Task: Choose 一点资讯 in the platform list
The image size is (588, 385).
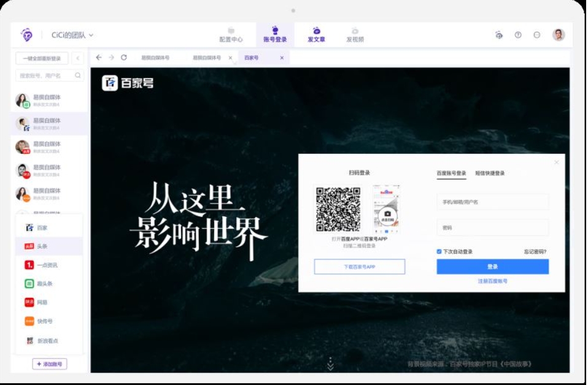Action: tap(49, 265)
